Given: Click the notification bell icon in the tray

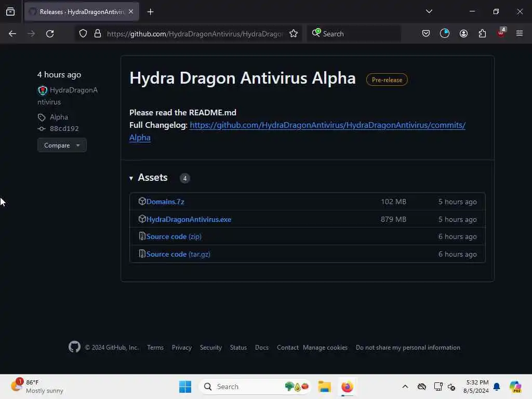Looking at the screenshot, I should pyautogui.click(x=497, y=387).
